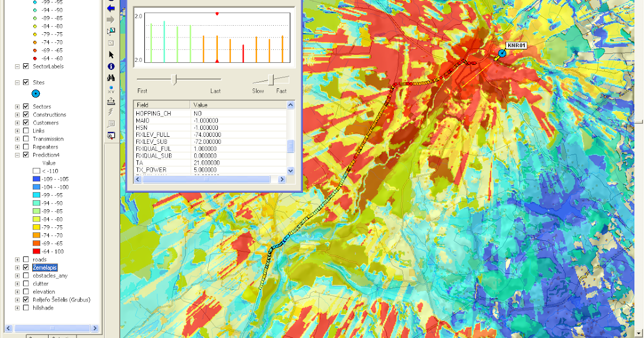Enable the elevation layer checkbox
The image size is (644, 338).
coord(25,292)
